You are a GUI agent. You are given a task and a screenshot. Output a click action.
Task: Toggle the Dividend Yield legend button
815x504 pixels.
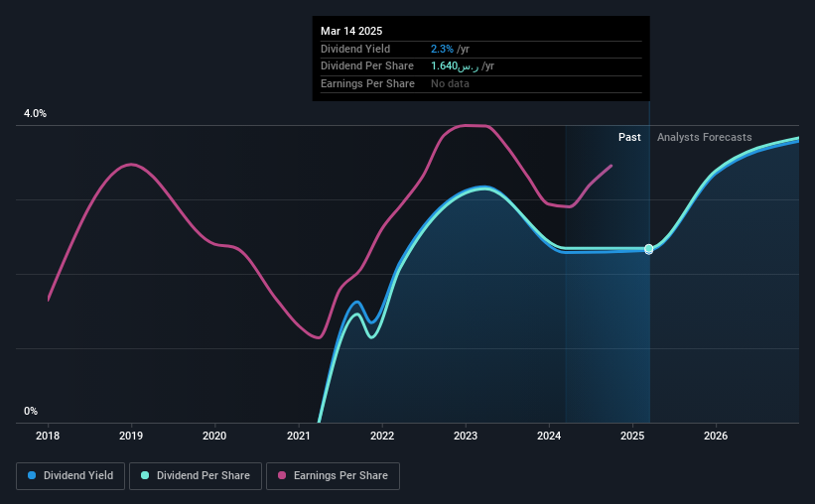click(x=70, y=476)
